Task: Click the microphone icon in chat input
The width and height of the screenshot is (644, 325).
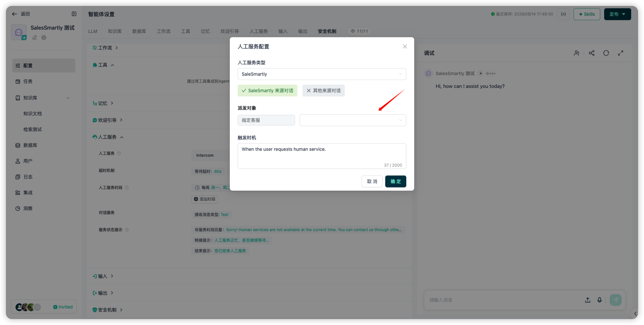Action: (x=600, y=300)
